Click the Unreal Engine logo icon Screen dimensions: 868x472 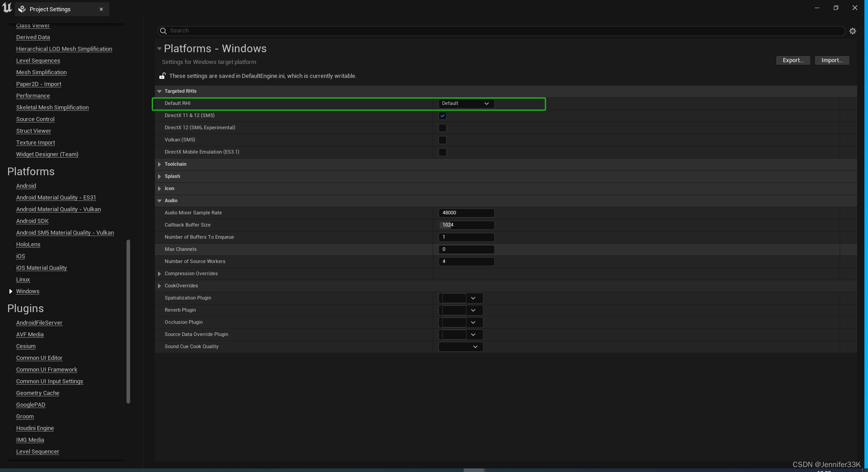7,8
